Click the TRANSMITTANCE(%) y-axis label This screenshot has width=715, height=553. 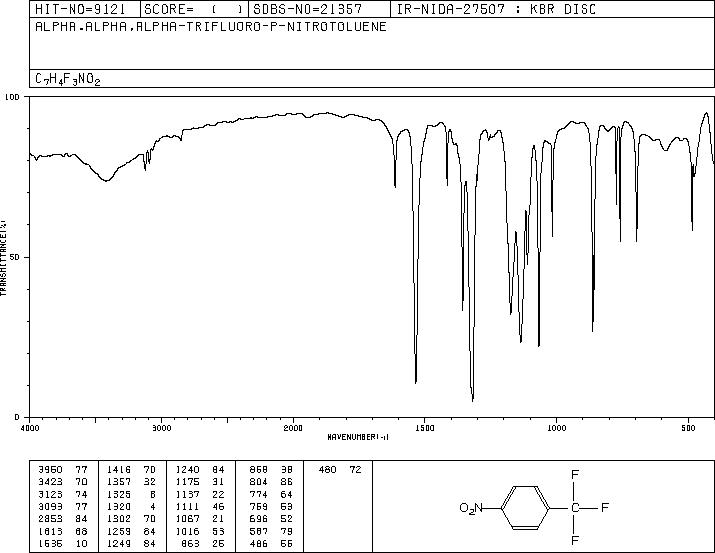3,258
